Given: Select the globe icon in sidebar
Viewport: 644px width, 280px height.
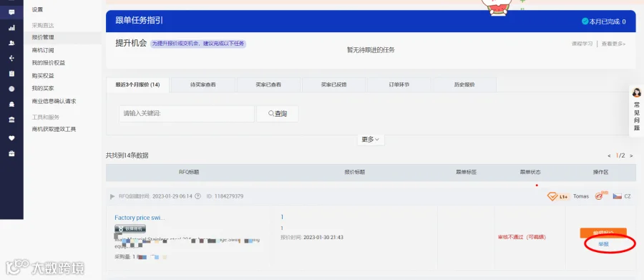Looking at the screenshot, I should [x=11, y=89].
